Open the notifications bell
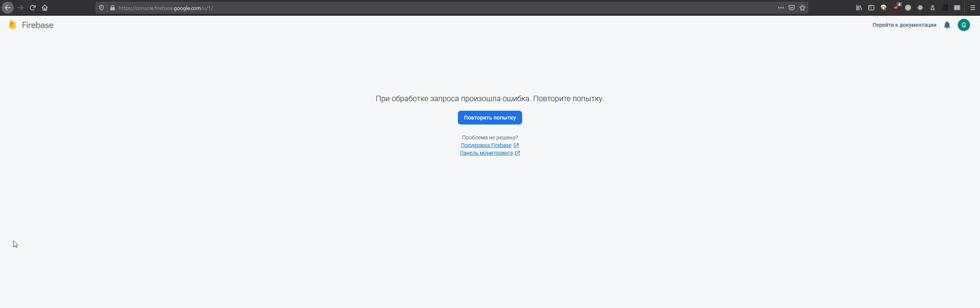The height and width of the screenshot is (308, 980). coord(947,25)
